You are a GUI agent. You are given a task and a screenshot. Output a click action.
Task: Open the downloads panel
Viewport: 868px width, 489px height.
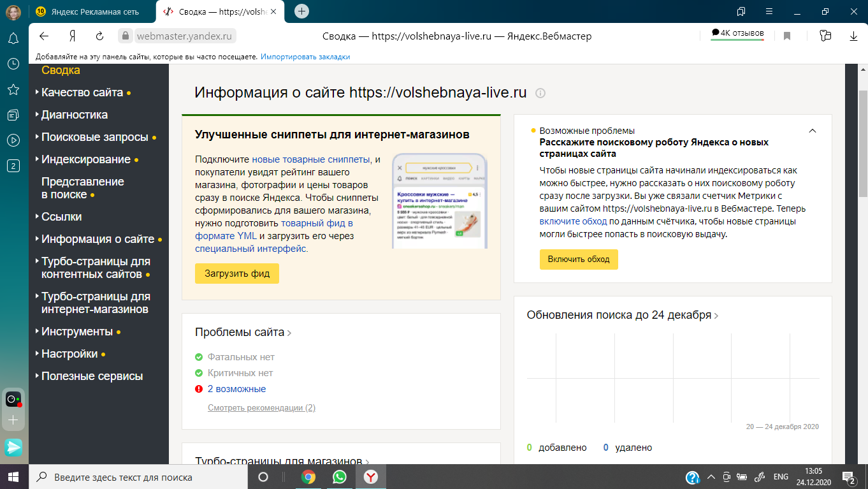tap(853, 36)
